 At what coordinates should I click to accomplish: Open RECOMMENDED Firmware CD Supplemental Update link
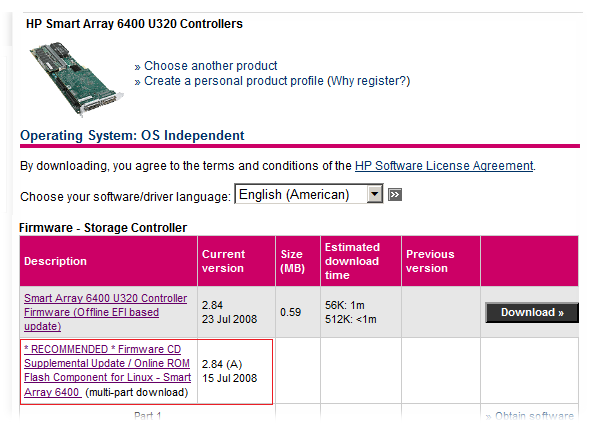click(107, 370)
